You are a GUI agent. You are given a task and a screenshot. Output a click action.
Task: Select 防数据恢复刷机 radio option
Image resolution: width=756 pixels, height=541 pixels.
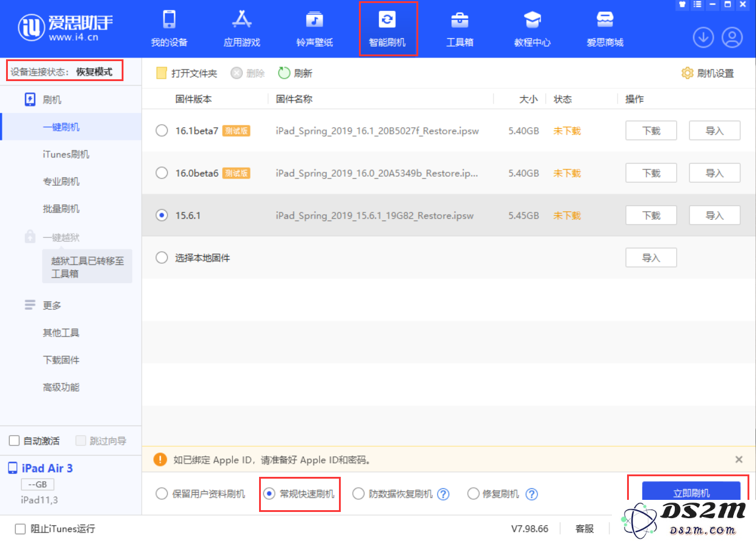click(x=358, y=494)
